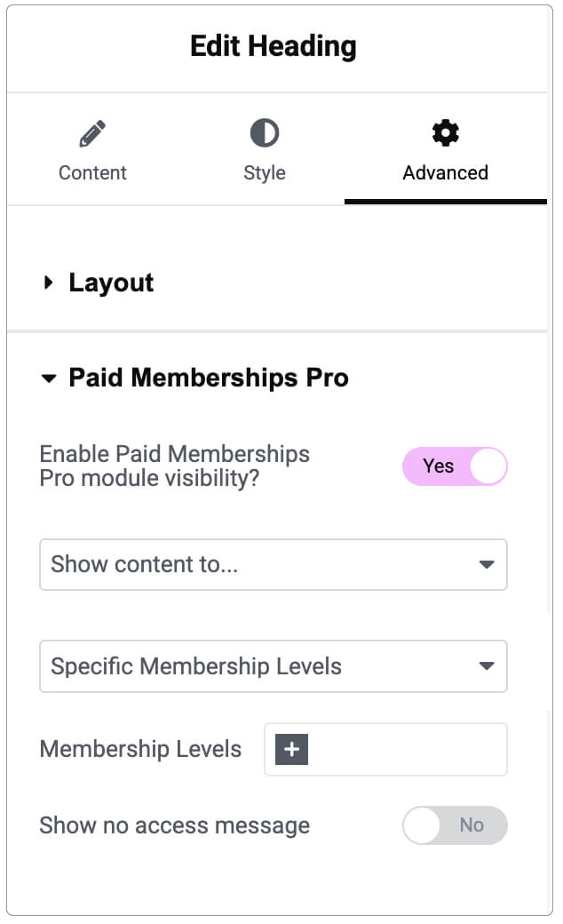Click the collapse arrow beside Paid Memberships Pro
This screenshot has width=563, height=924.
[49, 378]
